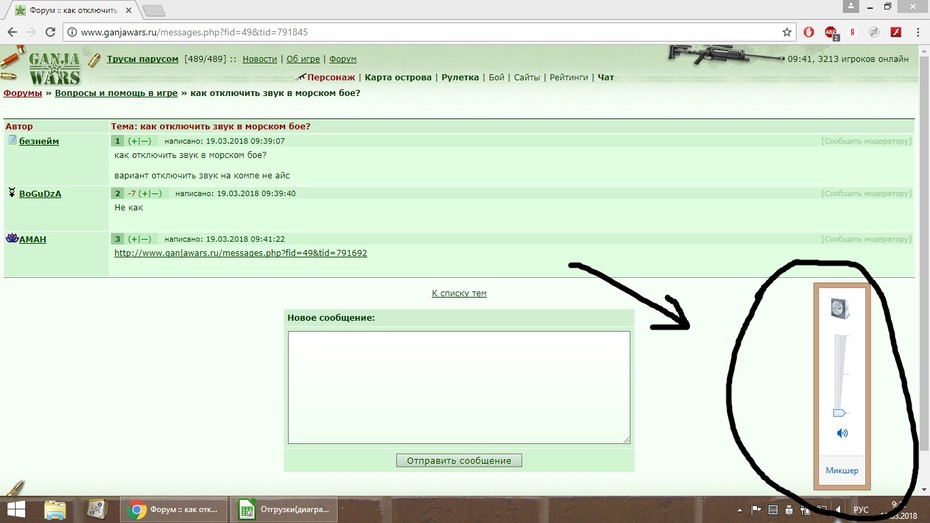This screenshot has height=523, width=930.
Task: Open the red Flash extension icon
Action: [x=896, y=32]
